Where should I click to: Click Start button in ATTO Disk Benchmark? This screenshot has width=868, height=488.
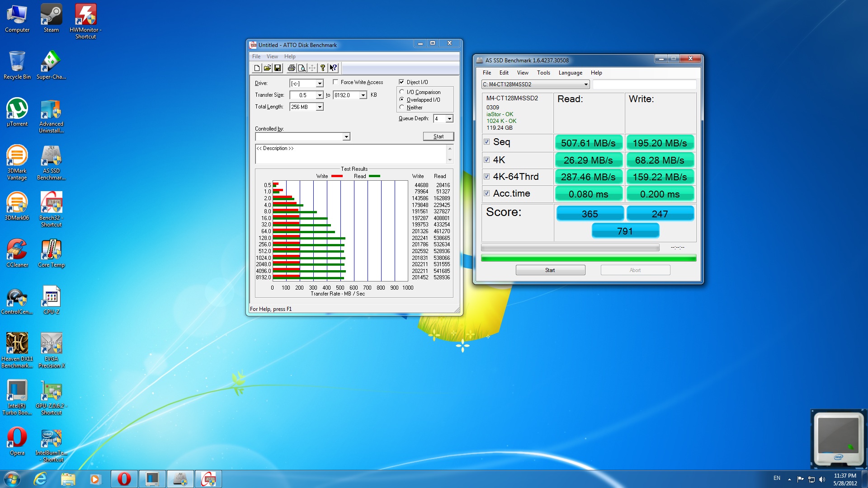439,136
